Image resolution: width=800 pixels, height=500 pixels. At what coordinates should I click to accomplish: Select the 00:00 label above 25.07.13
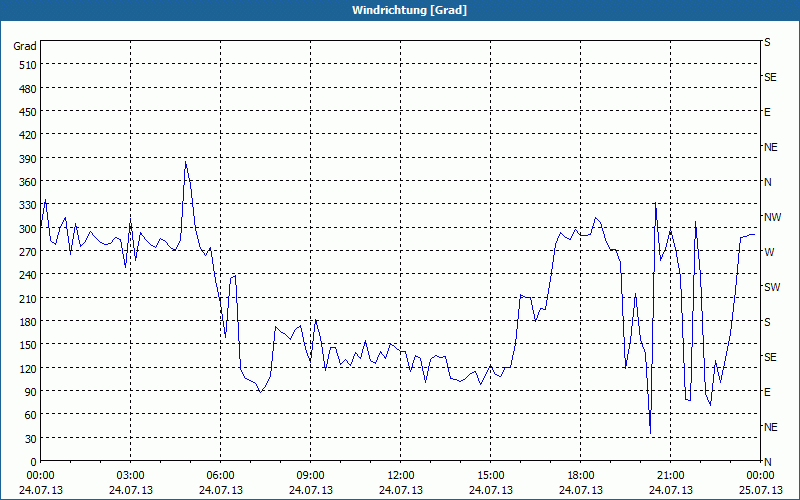coord(761,476)
